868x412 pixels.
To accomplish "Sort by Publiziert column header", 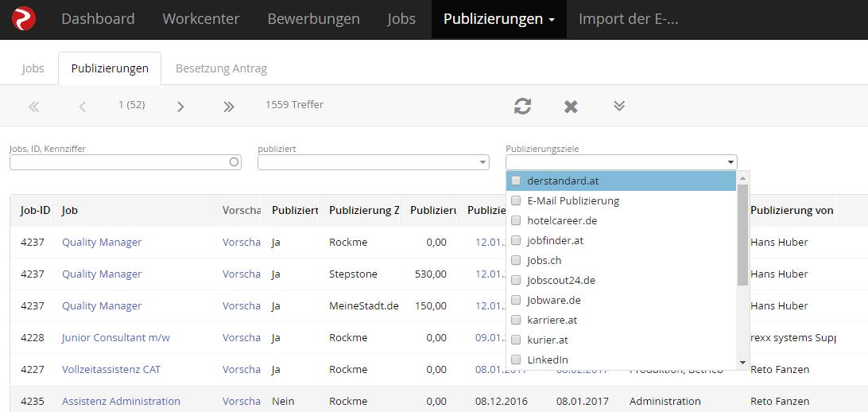I will click(294, 211).
